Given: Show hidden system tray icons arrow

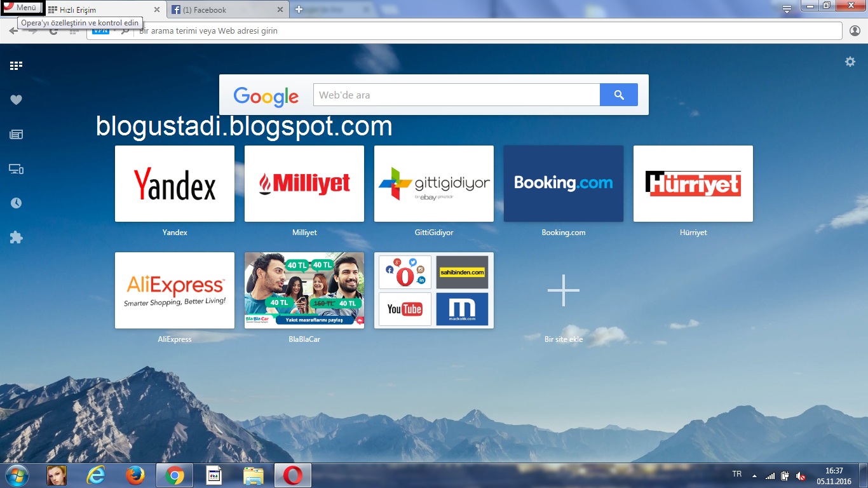Looking at the screenshot, I should [x=754, y=475].
